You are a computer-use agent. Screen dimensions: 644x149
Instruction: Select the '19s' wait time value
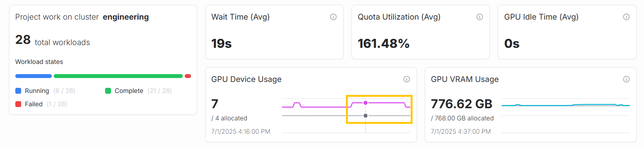[222, 44]
